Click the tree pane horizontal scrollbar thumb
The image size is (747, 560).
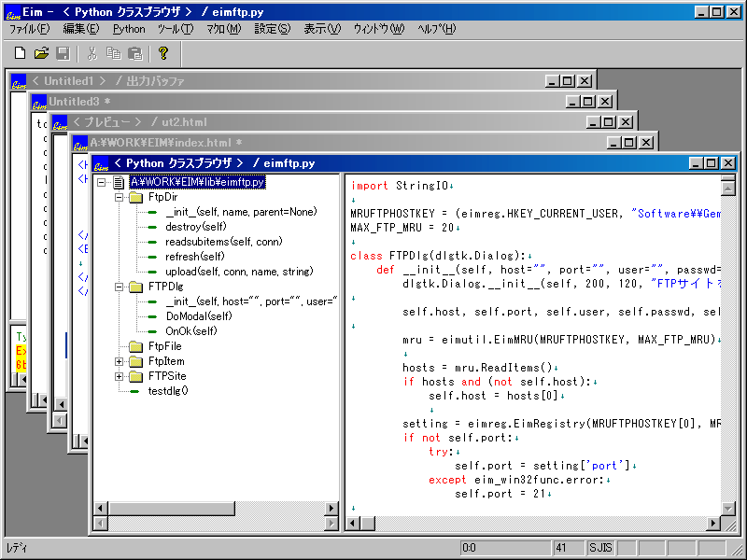coord(172,509)
